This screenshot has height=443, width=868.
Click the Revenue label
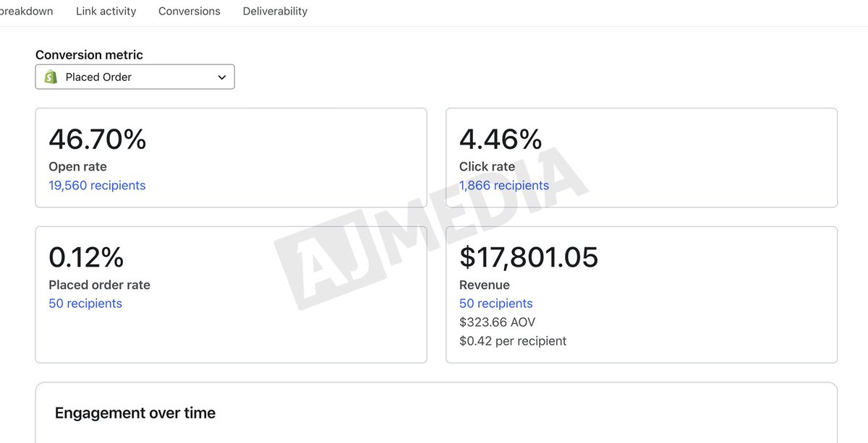(x=485, y=285)
